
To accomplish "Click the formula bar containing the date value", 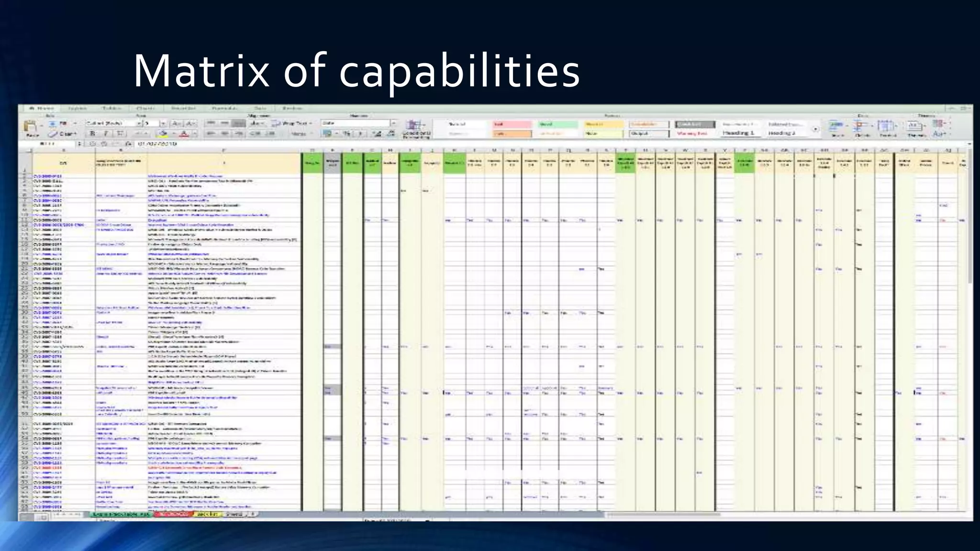I will (x=550, y=143).
